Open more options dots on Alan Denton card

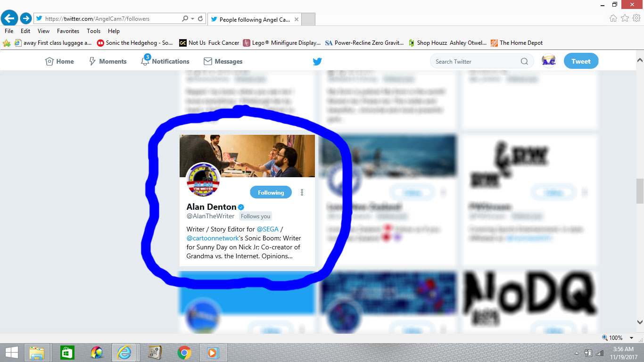(x=302, y=192)
